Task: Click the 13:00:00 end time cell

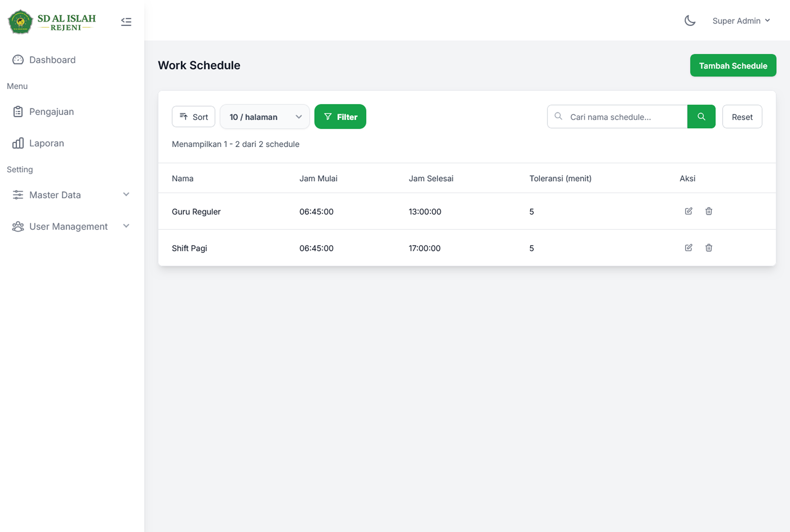Action: tap(425, 212)
